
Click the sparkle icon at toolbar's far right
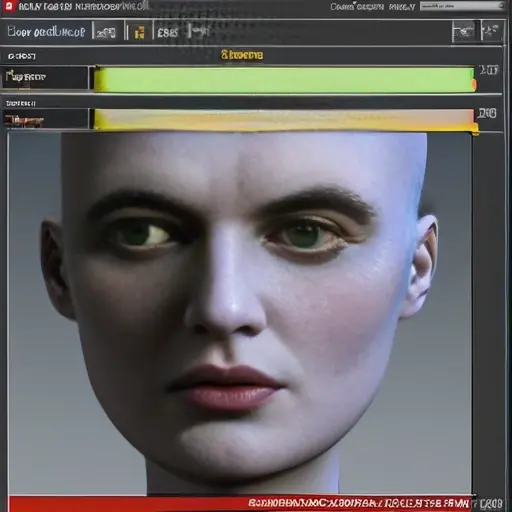pos(491,31)
